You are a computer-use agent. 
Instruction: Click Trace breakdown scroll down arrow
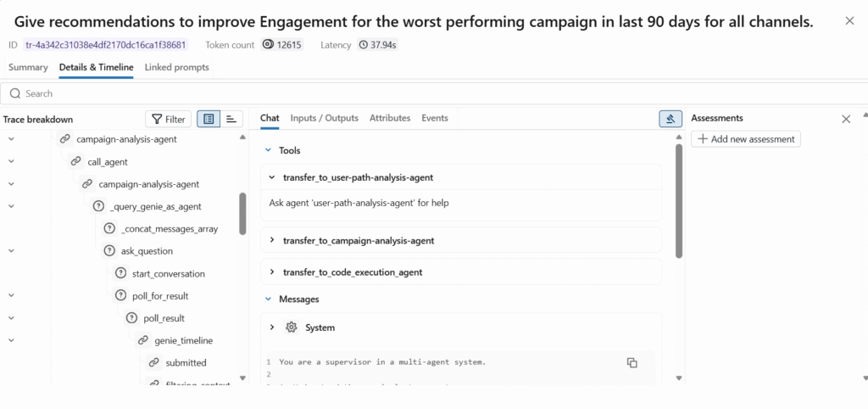(x=242, y=378)
